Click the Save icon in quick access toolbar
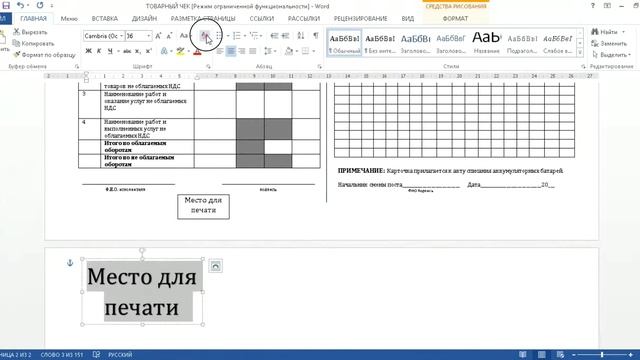This screenshot has height=360, width=640. (x=6, y=5)
